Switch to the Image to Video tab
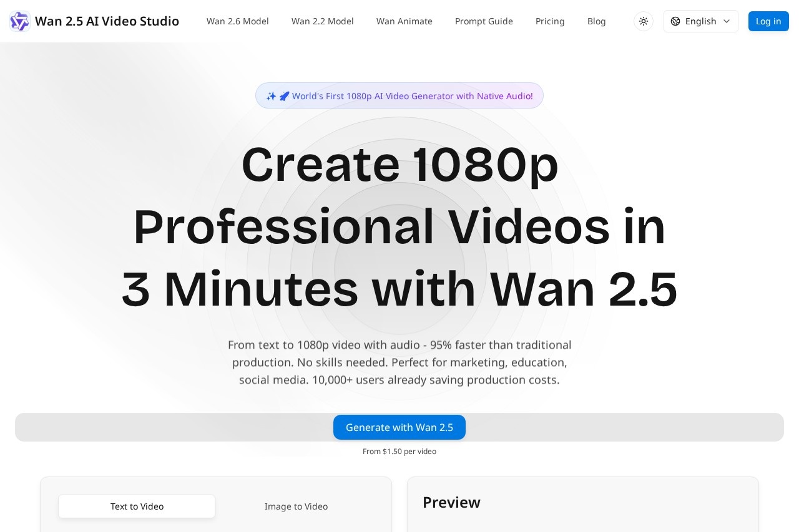 (296, 506)
